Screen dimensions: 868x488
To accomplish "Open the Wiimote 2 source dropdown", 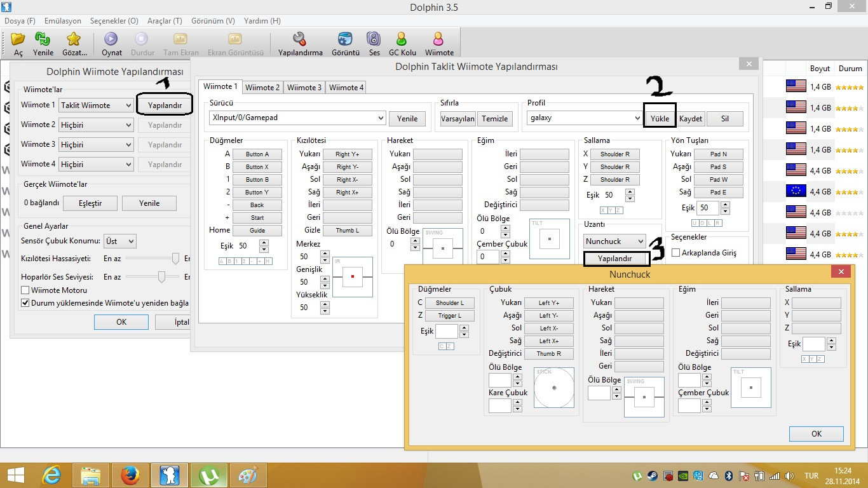I will 96,125.
